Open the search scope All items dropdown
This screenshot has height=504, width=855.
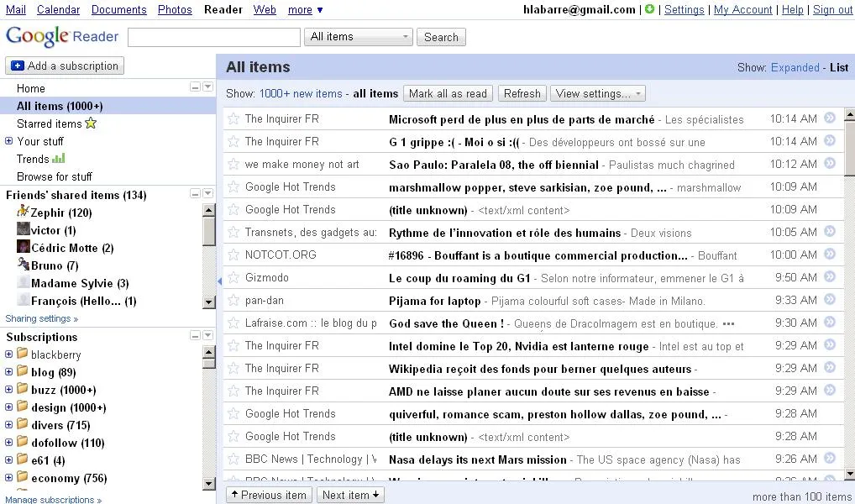(x=359, y=37)
